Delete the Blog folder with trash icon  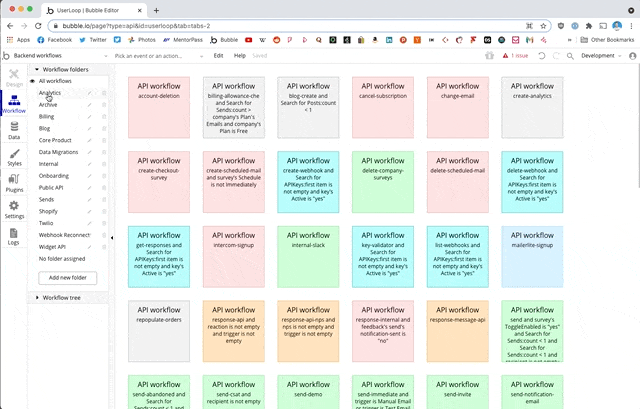(x=104, y=129)
